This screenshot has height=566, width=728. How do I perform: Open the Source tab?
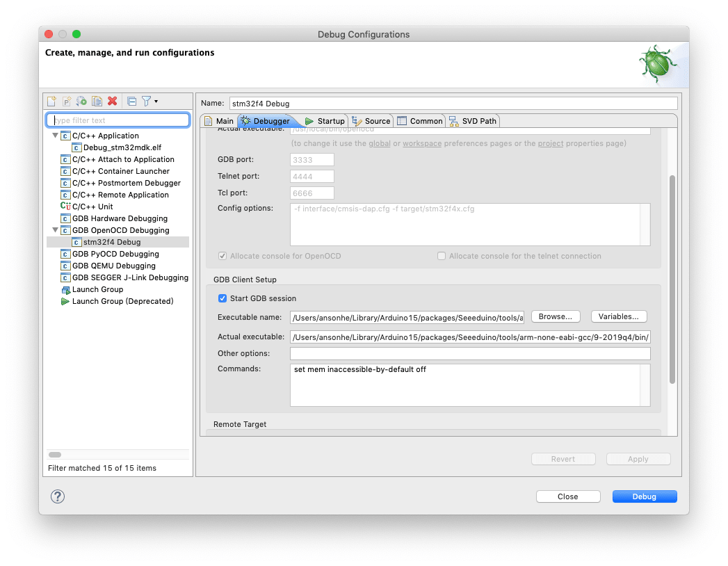(371, 121)
